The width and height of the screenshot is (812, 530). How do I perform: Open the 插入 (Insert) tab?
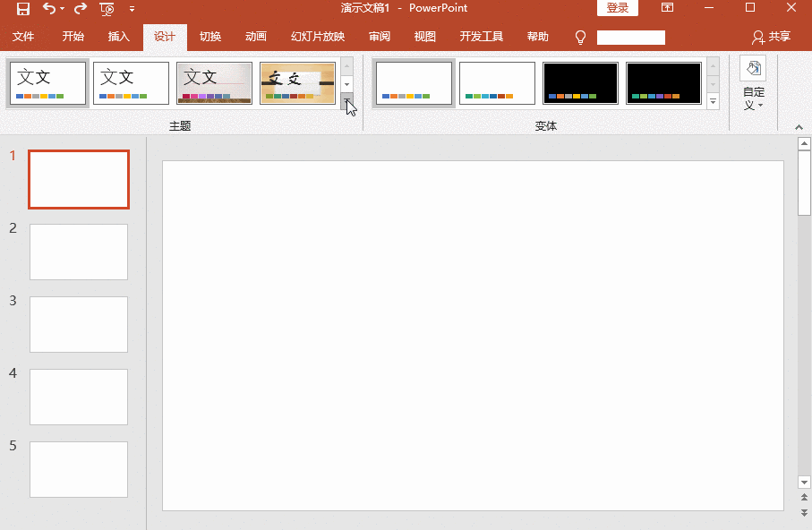click(119, 38)
